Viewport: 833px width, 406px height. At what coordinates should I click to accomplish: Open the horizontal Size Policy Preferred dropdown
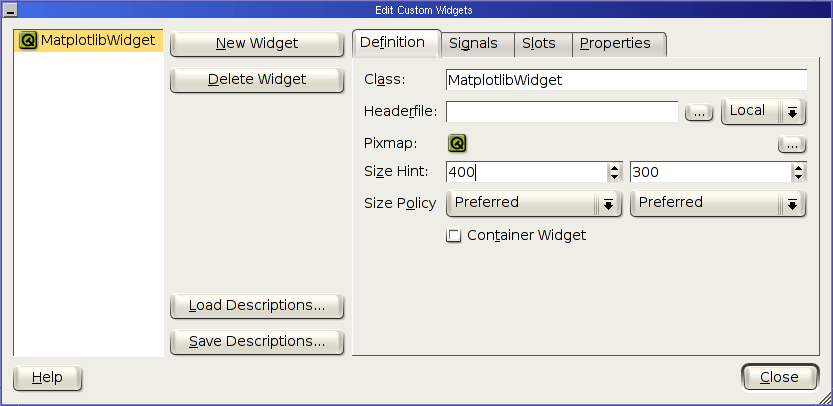(534, 204)
